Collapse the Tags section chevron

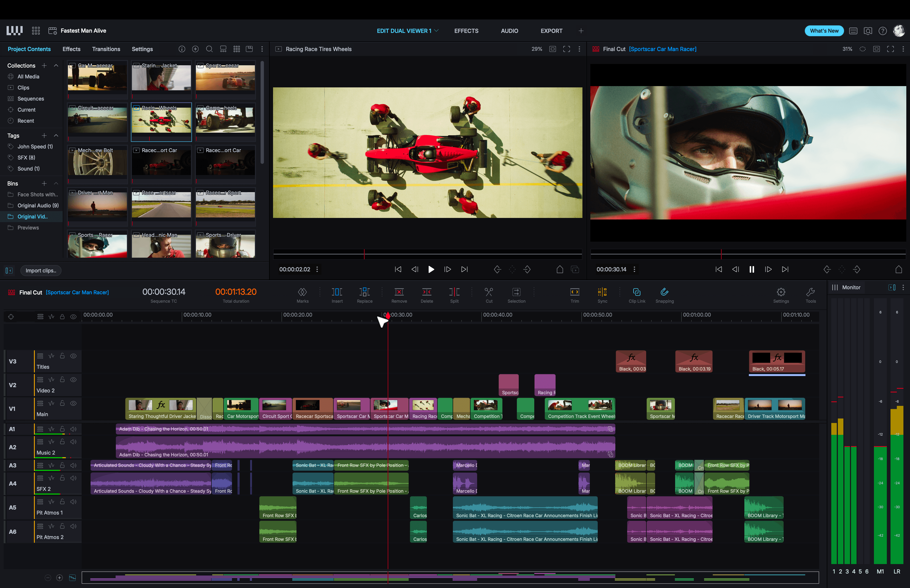(56, 135)
